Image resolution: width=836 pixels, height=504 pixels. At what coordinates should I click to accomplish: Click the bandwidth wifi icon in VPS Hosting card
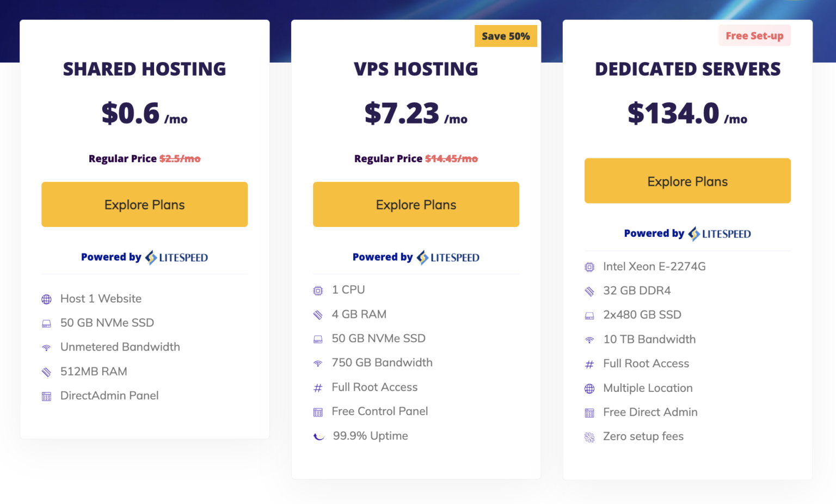tap(318, 362)
